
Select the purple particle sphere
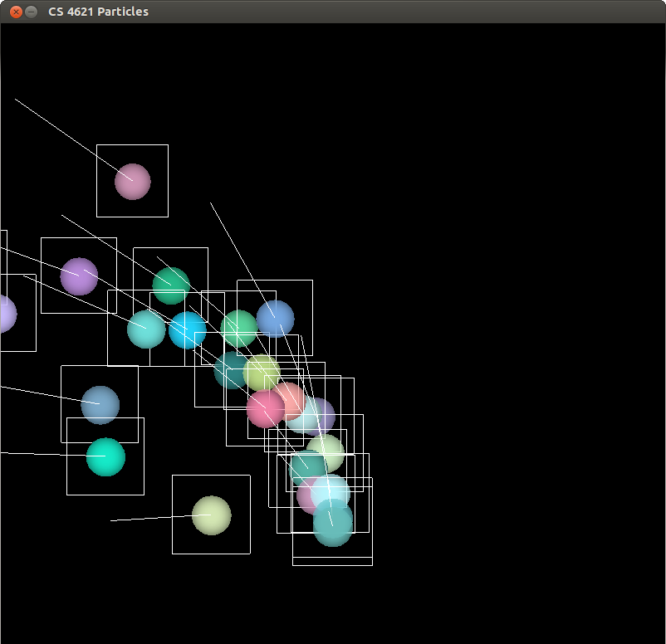[x=79, y=276]
